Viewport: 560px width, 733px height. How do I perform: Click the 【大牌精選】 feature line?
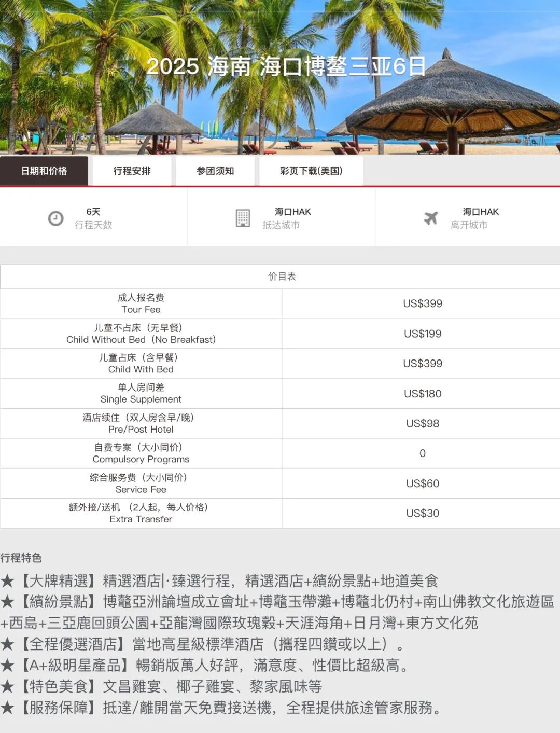[219, 580]
